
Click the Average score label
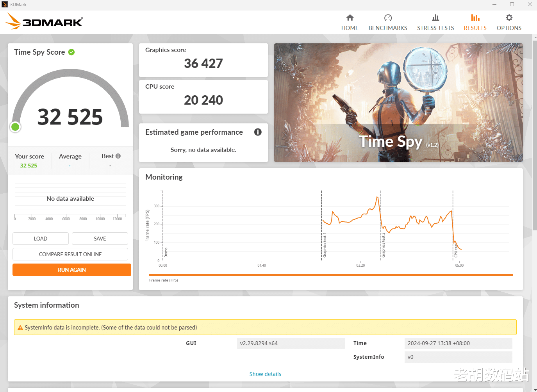pos(70,156)
